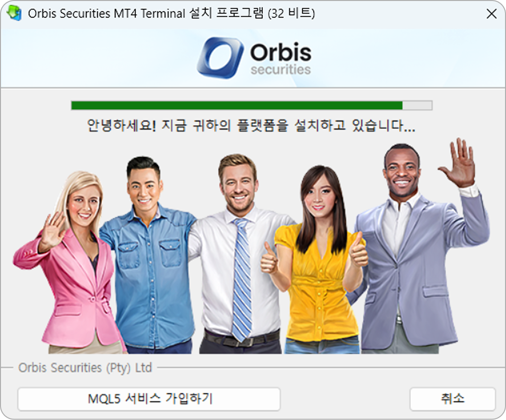Close the installer window with X
The height and width of the screenshot is (420, 506).
(x=491, y=14)
